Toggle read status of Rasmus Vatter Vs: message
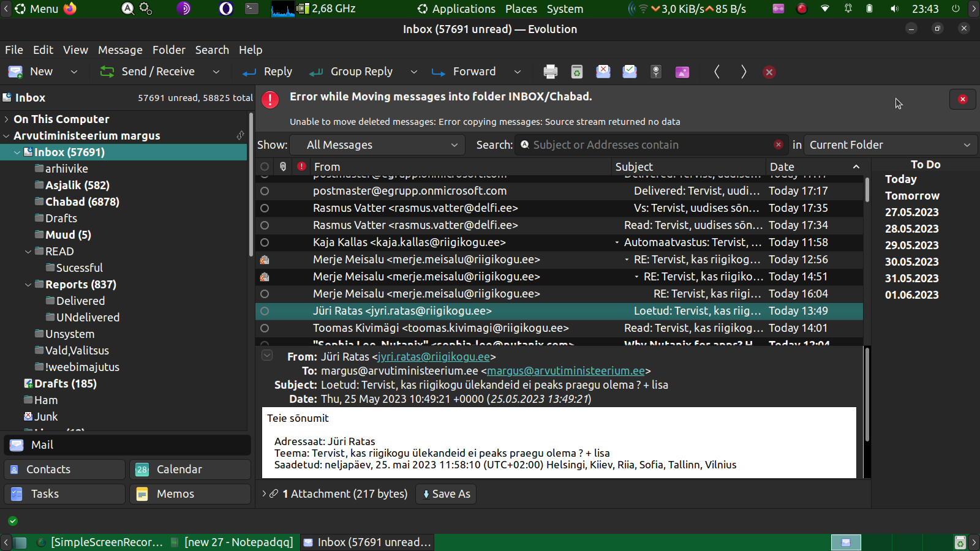Screen dimensions: 980x551 point(265,208)
